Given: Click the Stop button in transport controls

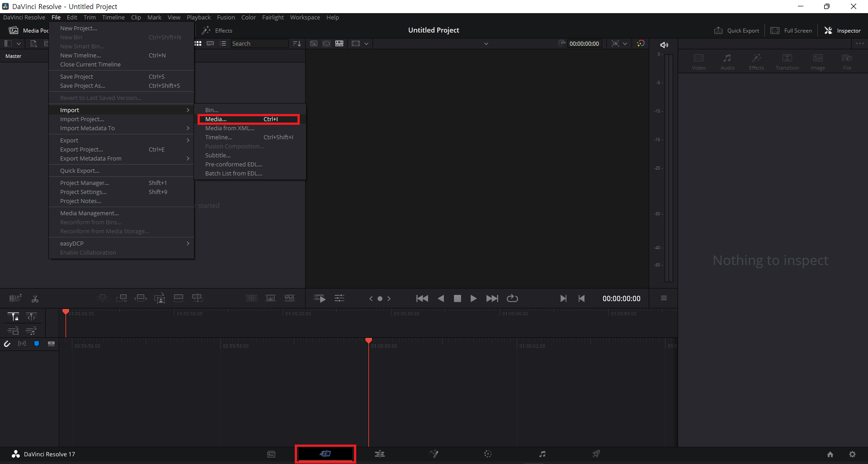Looking at the screenshot, I should click(x=458, y=298).
